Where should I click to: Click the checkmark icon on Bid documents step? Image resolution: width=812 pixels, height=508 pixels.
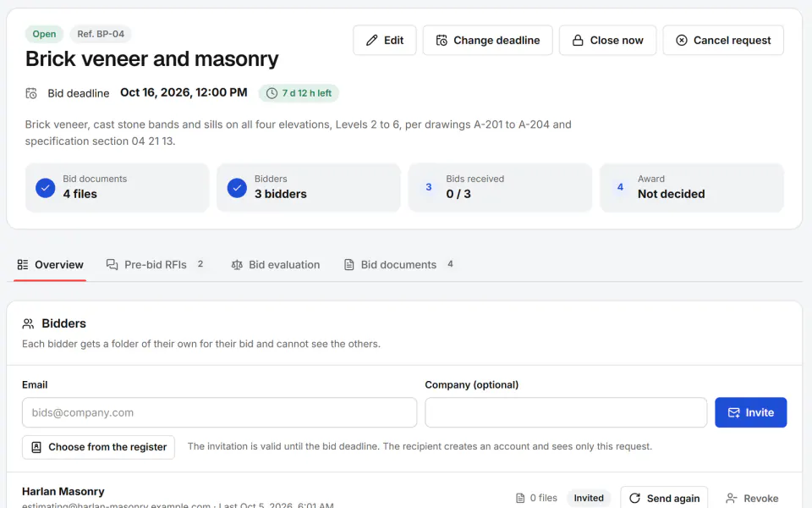coord(46,188)
